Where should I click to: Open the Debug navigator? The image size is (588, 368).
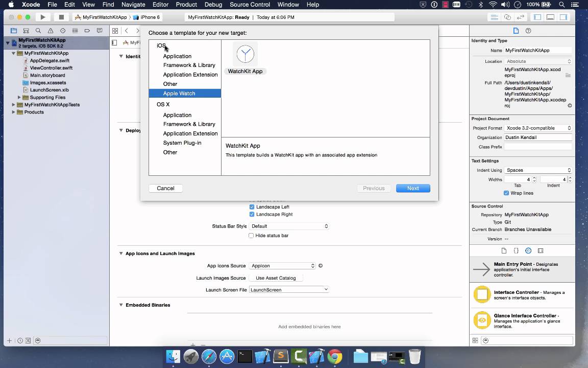tap(75, 31)
